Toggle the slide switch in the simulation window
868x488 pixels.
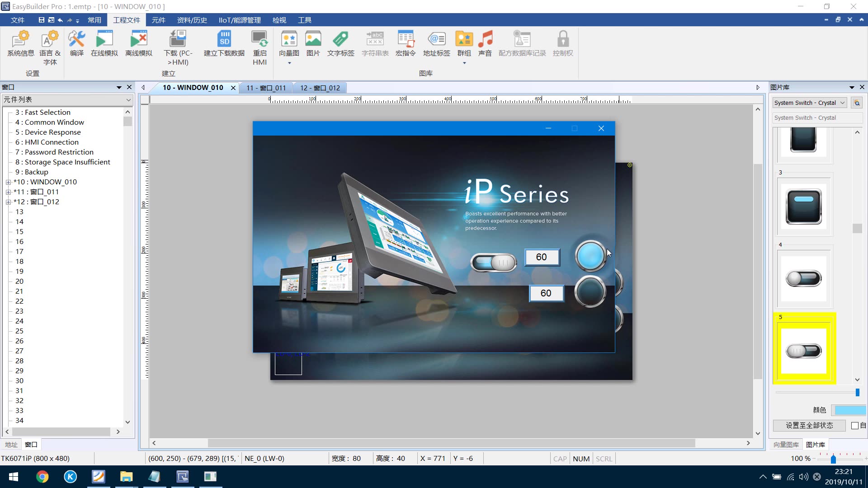(x=493, y=263)
